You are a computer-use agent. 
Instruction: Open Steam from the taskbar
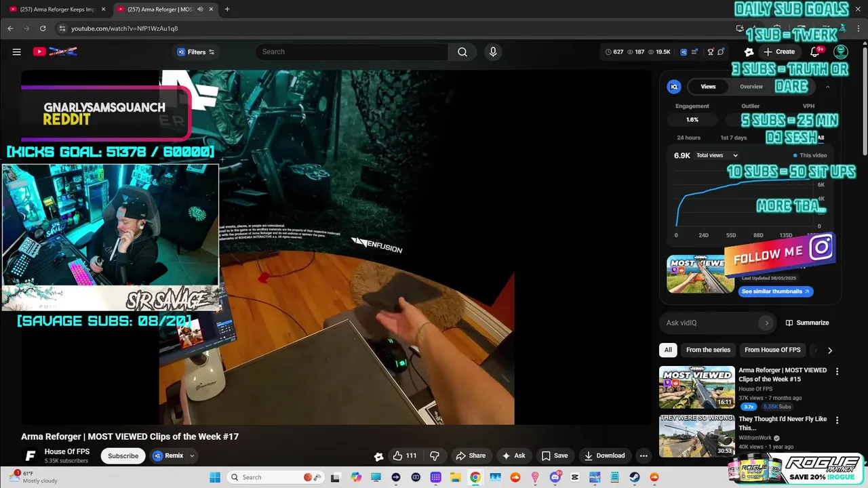click(635, 477)
